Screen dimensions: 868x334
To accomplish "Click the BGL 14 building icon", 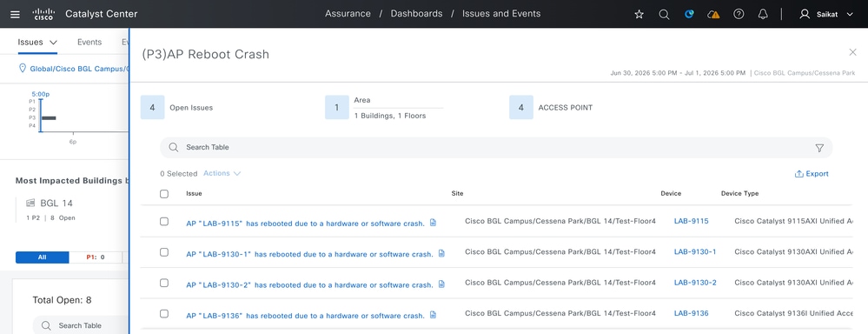I will tap(30, 203).
